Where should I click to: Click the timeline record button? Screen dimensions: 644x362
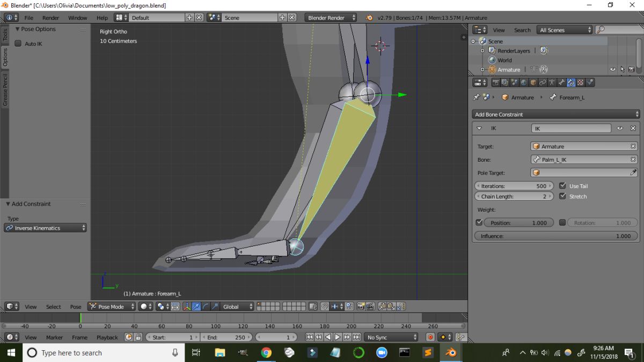pyautogui.click(x=430, y=337)
